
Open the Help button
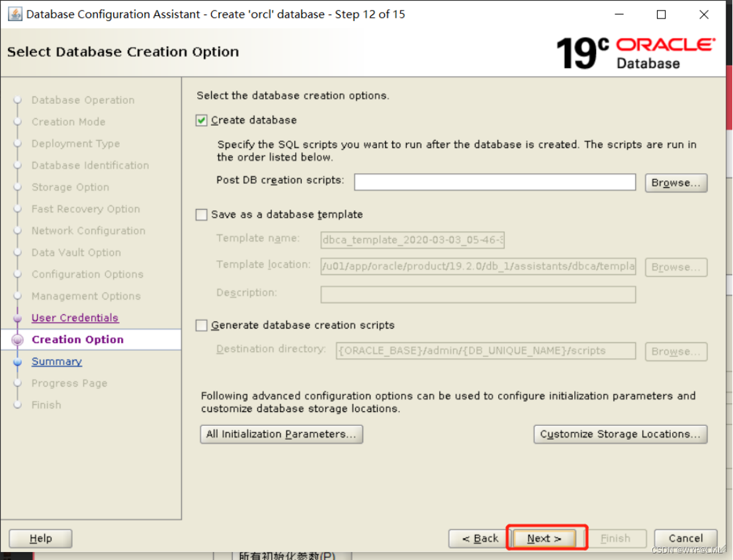click(x=40, y=538)
